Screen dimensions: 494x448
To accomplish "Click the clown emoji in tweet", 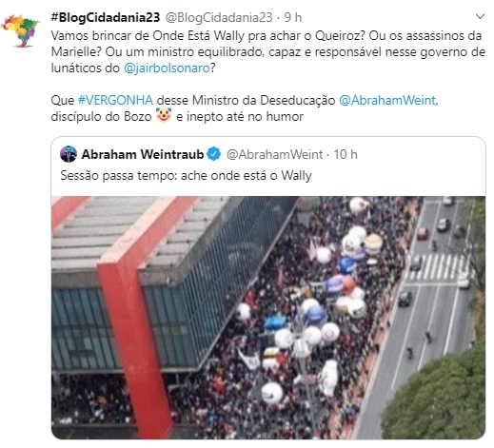I will (164, 115).
